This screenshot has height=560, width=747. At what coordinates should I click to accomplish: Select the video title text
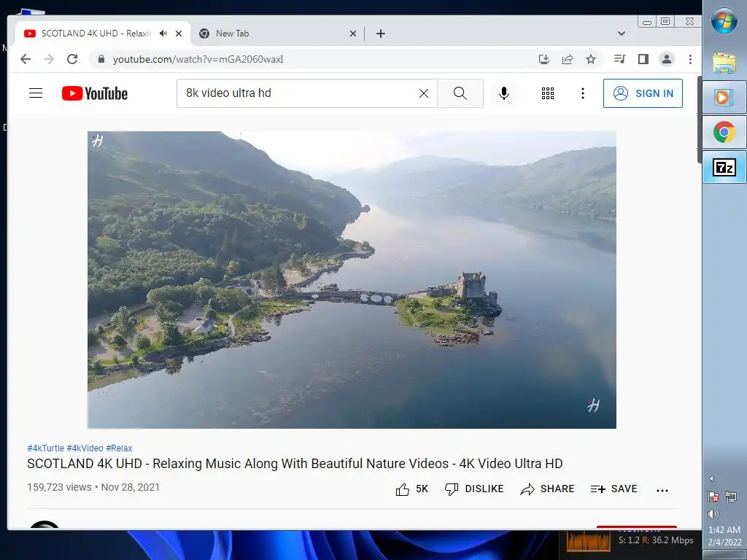click(x=295, y=463)
